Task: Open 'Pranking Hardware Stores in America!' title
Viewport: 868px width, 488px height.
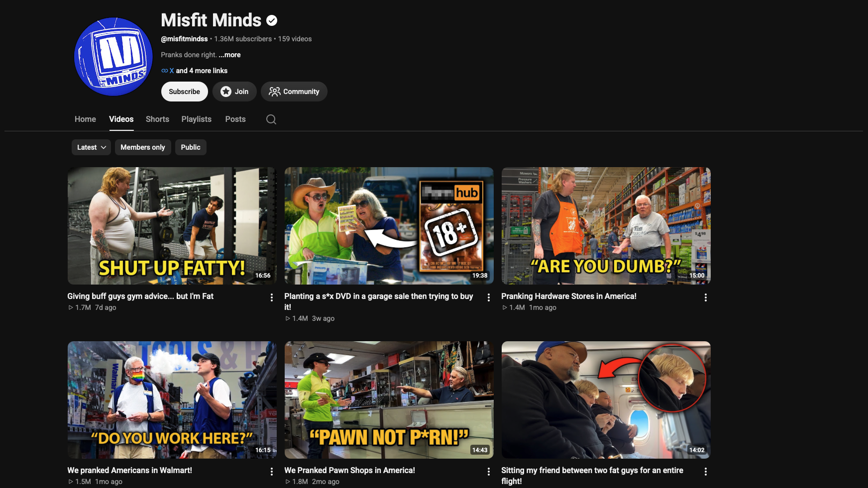Action: [x=569, y=296]
